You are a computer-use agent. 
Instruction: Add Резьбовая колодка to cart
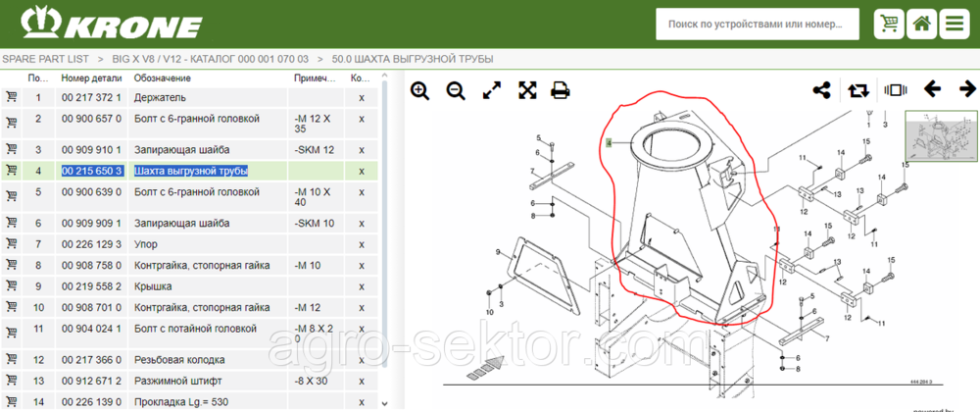(x=11, y=359)
